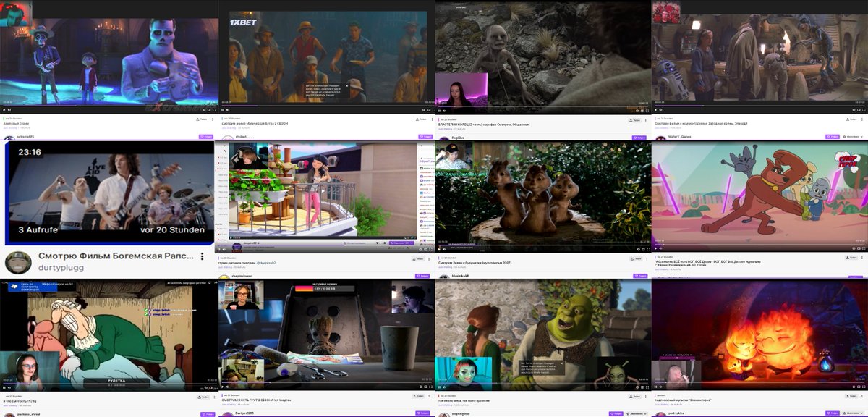Image resolution: width=868 pixels, height=417 pixels.
Task: Go fullscreen on the Элвин и бурундуки player
Action: pyautogui.click(x=647, y=249)
